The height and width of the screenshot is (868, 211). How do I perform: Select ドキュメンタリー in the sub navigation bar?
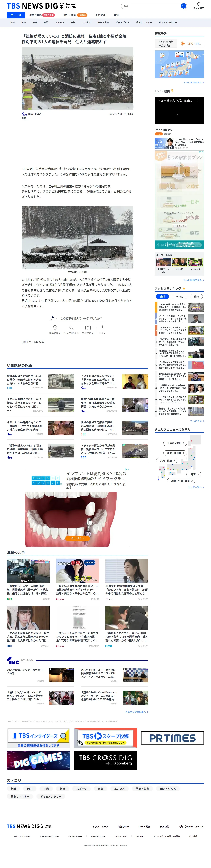coord(168,23)
